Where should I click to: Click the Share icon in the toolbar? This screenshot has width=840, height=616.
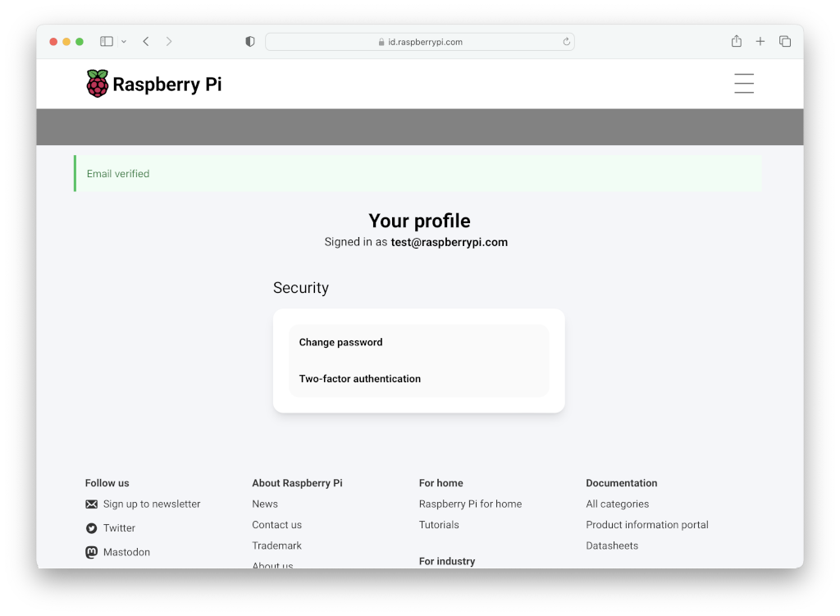coord(736,41)
